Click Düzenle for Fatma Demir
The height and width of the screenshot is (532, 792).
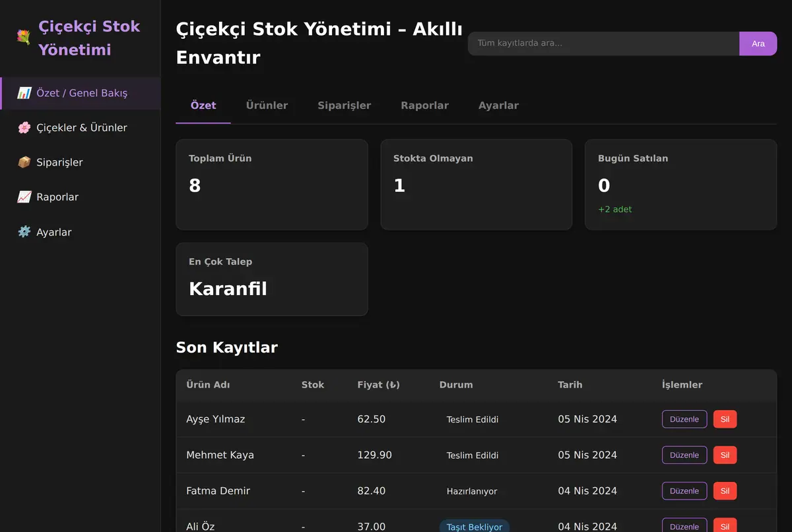tap(684, 491)
